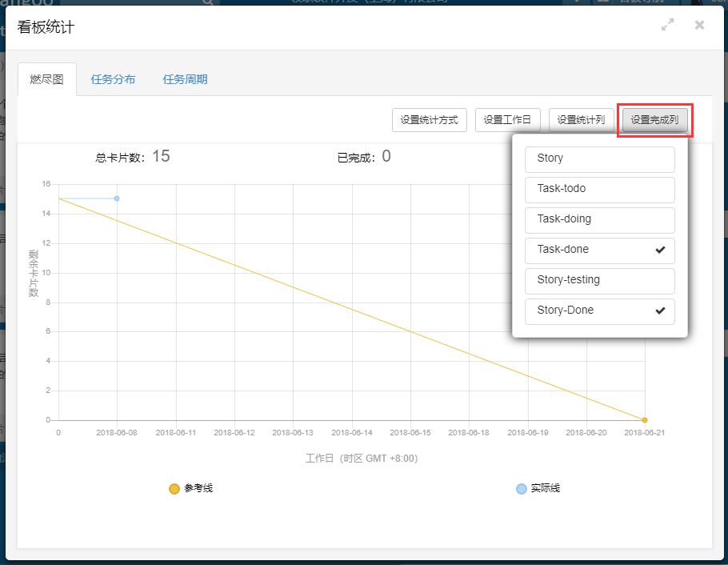Image resolution: width=728 pixels, height=565 pixels.
Task: Expand the 设置统计列 dropdown
Action: 582,120
